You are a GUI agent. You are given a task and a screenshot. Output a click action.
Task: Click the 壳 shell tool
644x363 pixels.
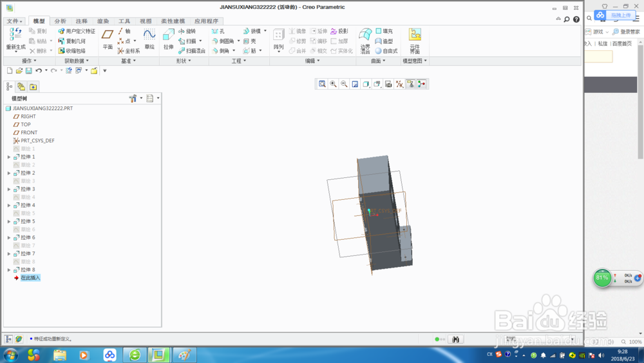click(x=250, y=41)
